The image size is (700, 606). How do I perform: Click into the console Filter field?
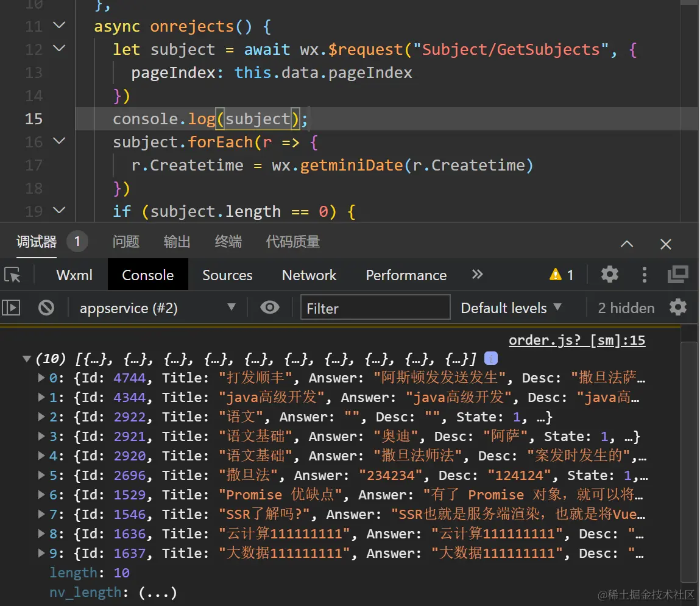(375, 308)
